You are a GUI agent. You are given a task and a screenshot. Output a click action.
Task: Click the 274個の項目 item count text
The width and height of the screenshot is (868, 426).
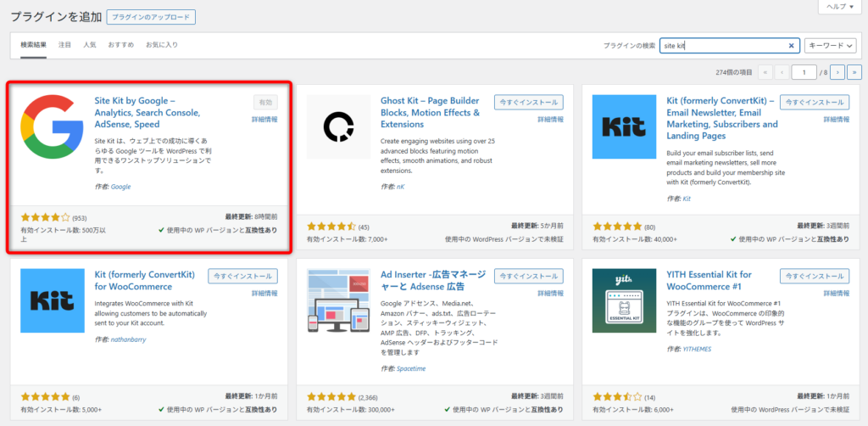click(734, 72)
